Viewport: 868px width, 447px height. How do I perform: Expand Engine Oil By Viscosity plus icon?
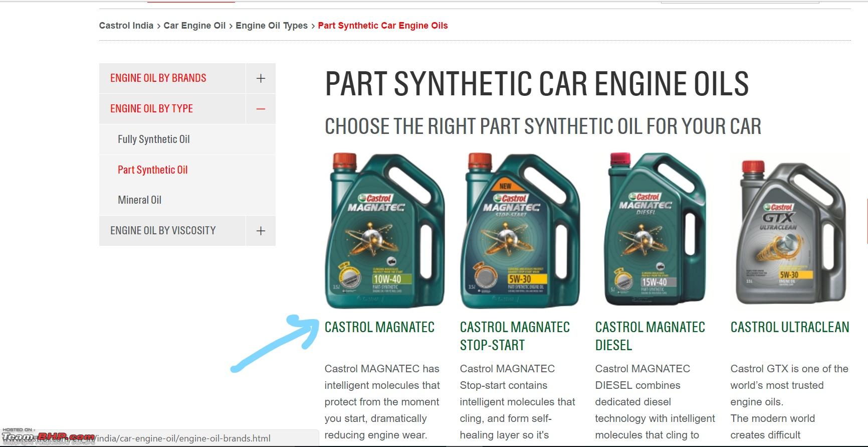[261, 231]
